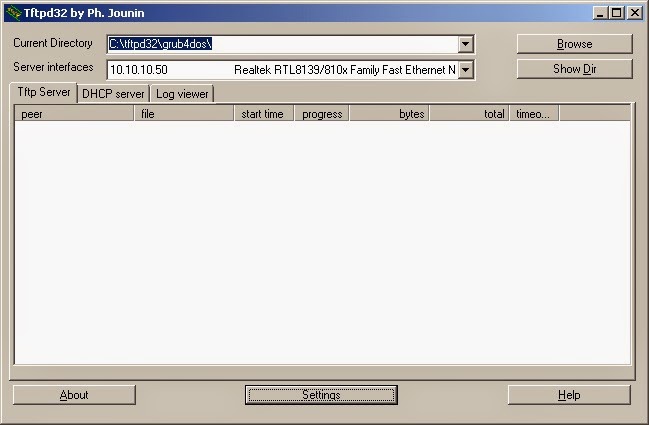Select the progress column header
This screenshot has height=425, width=649.
point(321,114)
